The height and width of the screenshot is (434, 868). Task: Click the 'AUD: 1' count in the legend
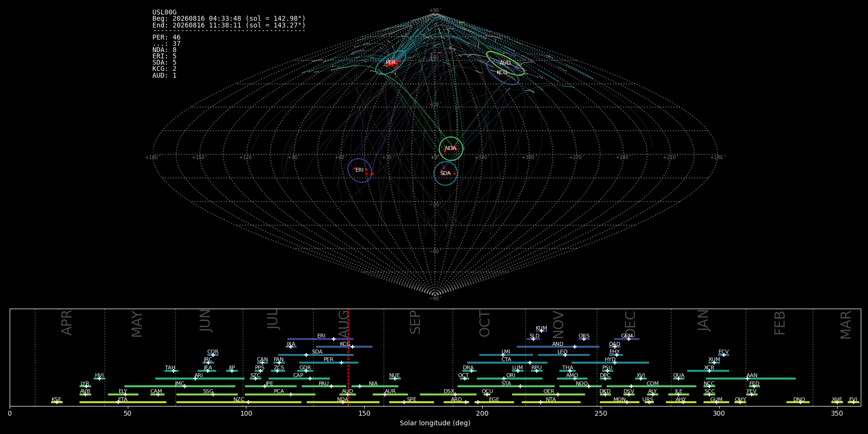(x=164, y=75)
